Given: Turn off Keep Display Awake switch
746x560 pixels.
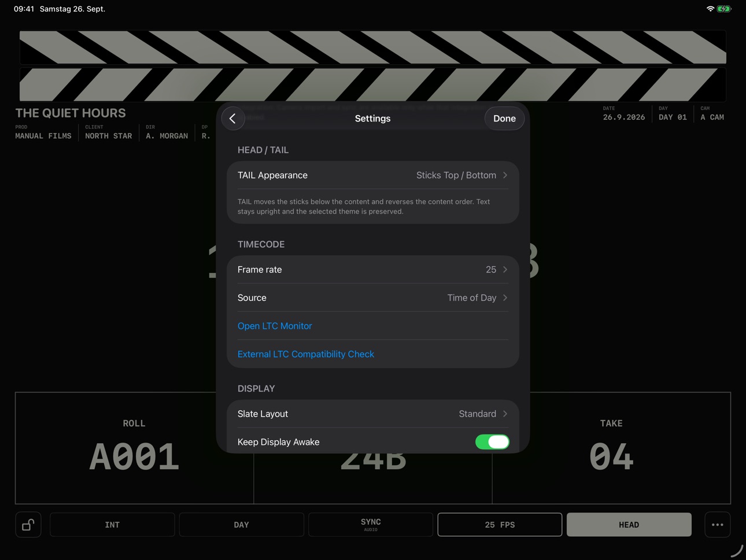Looking at the screenshot, I should click(x=492, y=442).
